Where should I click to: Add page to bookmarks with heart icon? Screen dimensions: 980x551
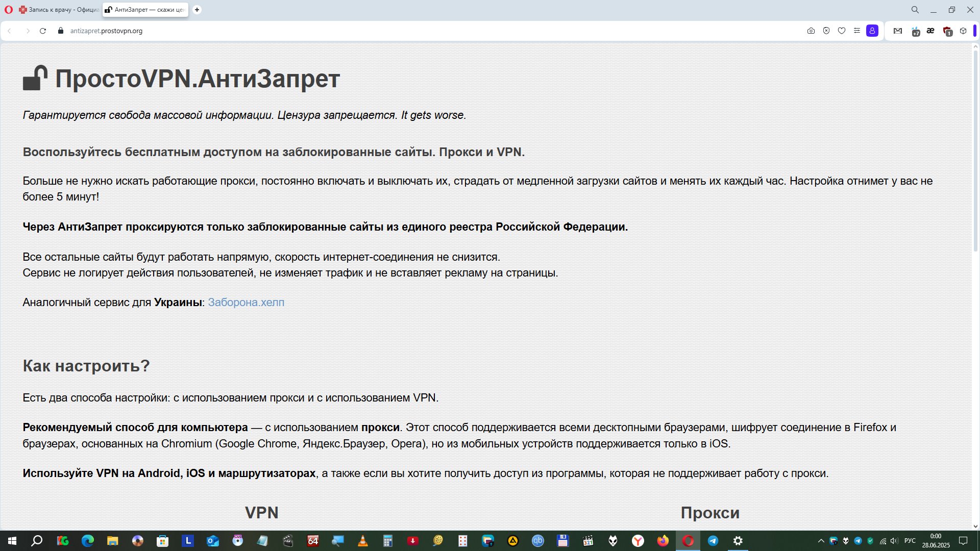click(842, 31)
